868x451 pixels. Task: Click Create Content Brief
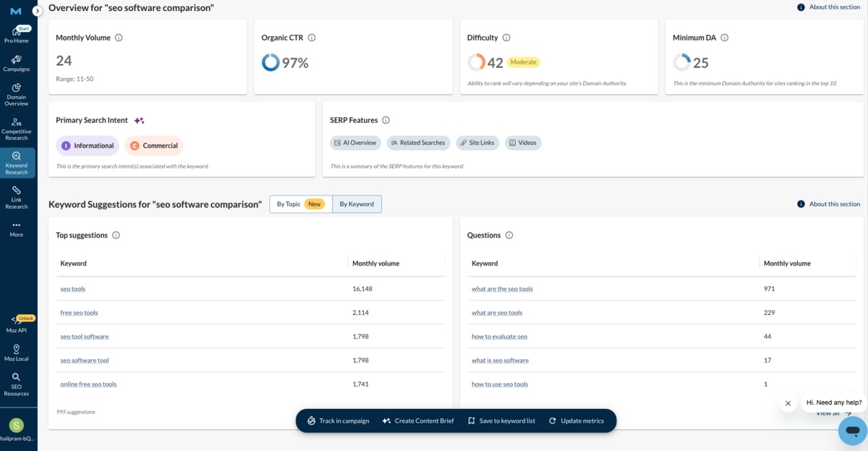click(418, 421)
